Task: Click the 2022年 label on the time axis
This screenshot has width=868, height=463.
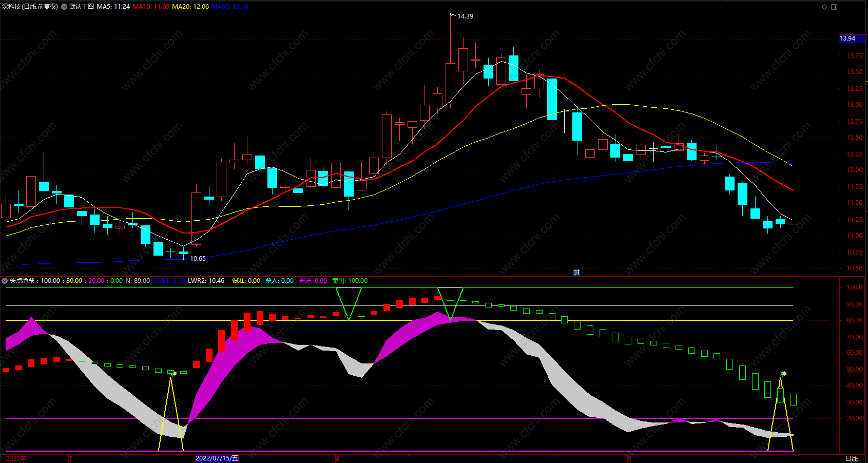Action: [16, 458]
